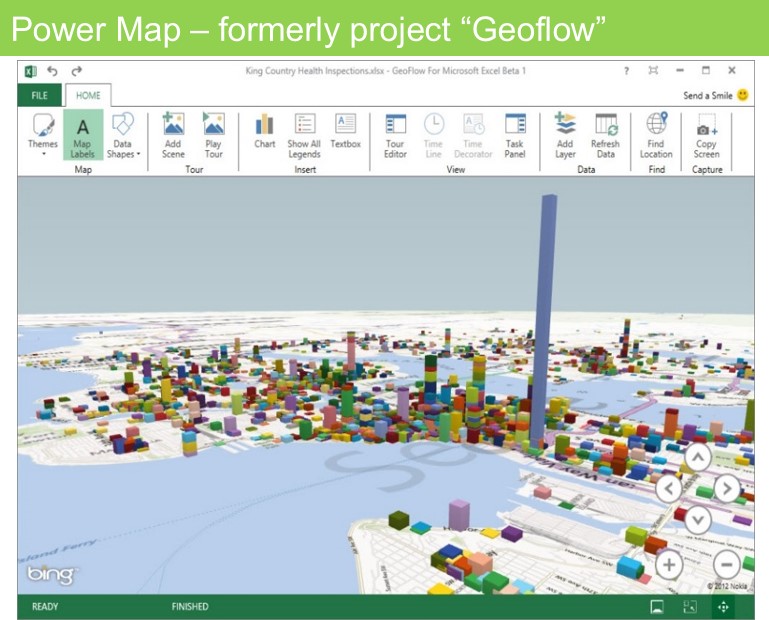Open Help with the question mark
This screenshot has width=769, height=620.
coord(626,71)
